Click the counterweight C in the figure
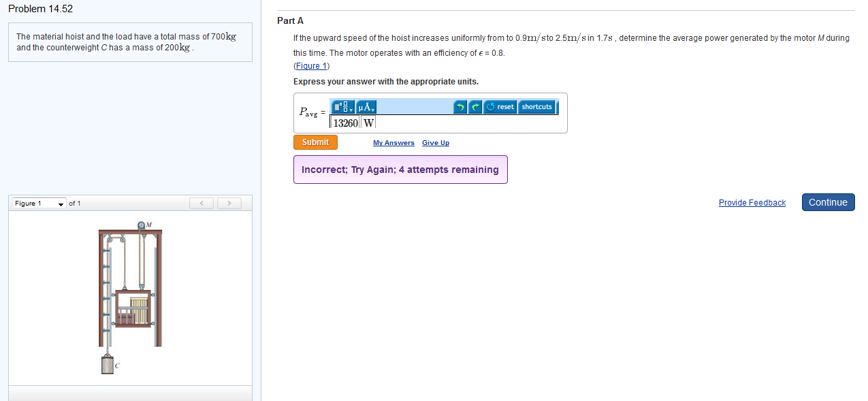868x401 pixels. tap(108, 365)
